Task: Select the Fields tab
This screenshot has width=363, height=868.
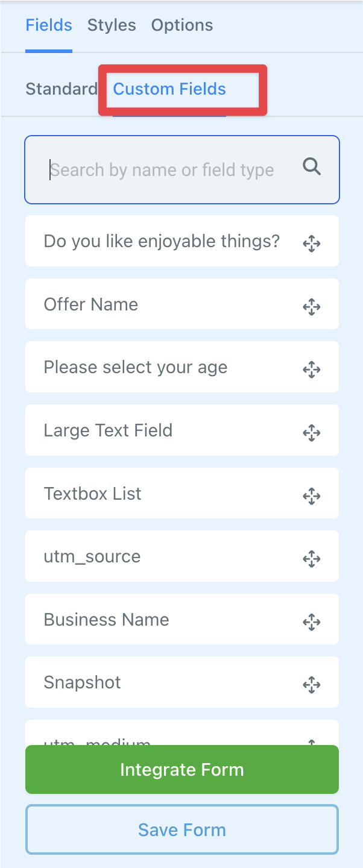Action: coord(49,25)
